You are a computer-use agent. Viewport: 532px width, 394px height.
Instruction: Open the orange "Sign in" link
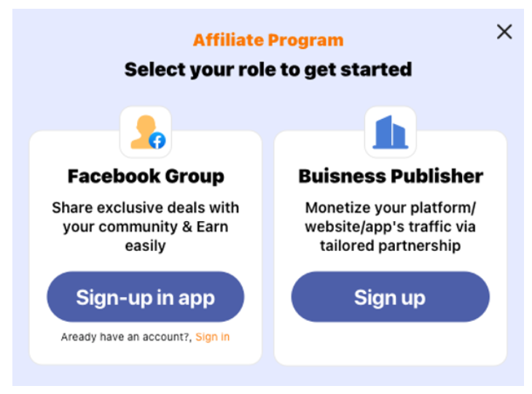click(x=213, y=337)
